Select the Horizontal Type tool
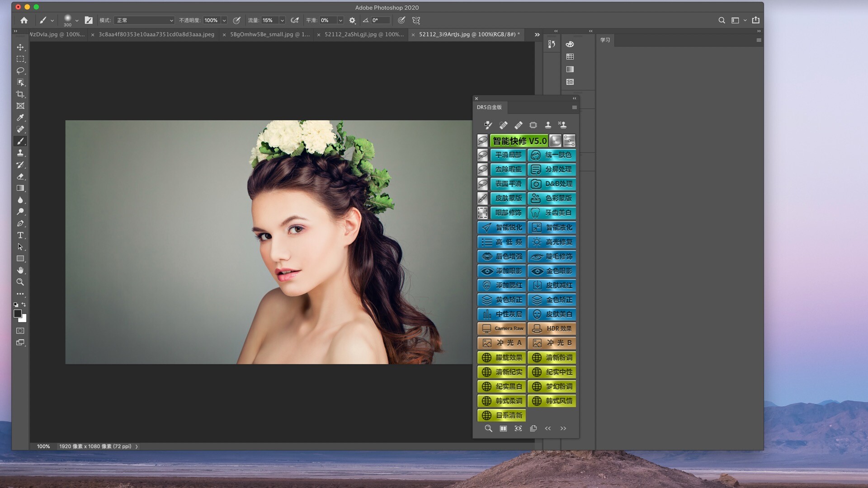The width and height of the screenshot is (868, 488). [x=20, y=235]
